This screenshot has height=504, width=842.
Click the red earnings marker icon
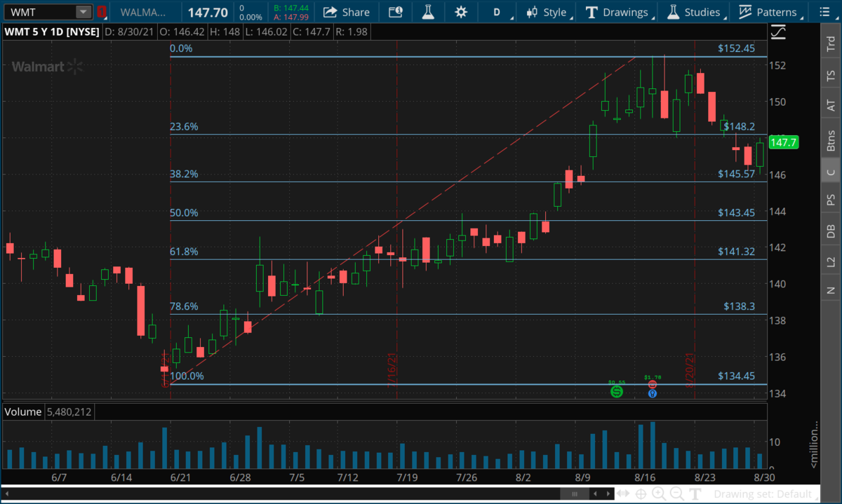click(653, 385)
